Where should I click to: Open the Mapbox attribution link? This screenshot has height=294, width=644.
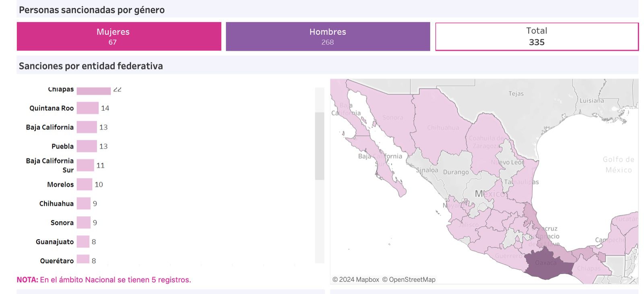tap(355, 280)
